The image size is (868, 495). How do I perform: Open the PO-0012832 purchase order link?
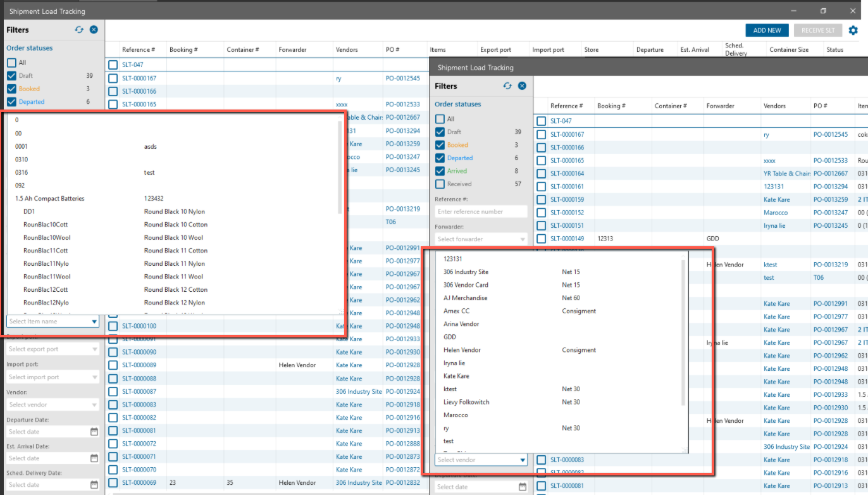coord(402,483)
